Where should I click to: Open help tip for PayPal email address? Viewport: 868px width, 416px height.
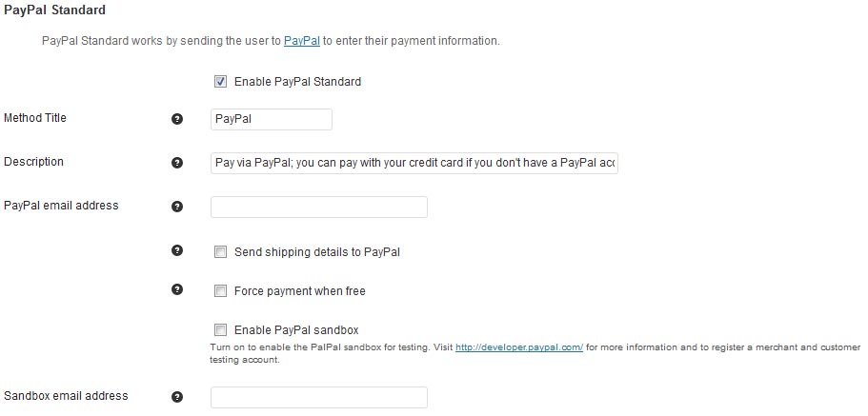coord(176,207)
